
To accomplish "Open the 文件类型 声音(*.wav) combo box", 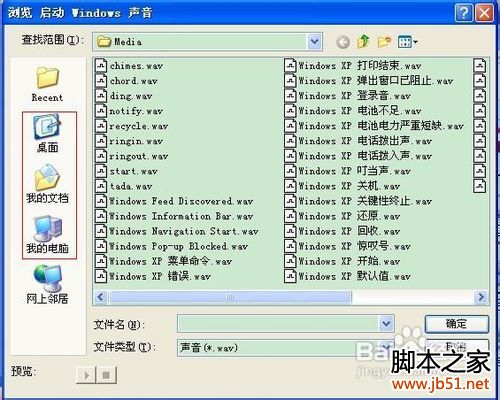I will (286, 348).
